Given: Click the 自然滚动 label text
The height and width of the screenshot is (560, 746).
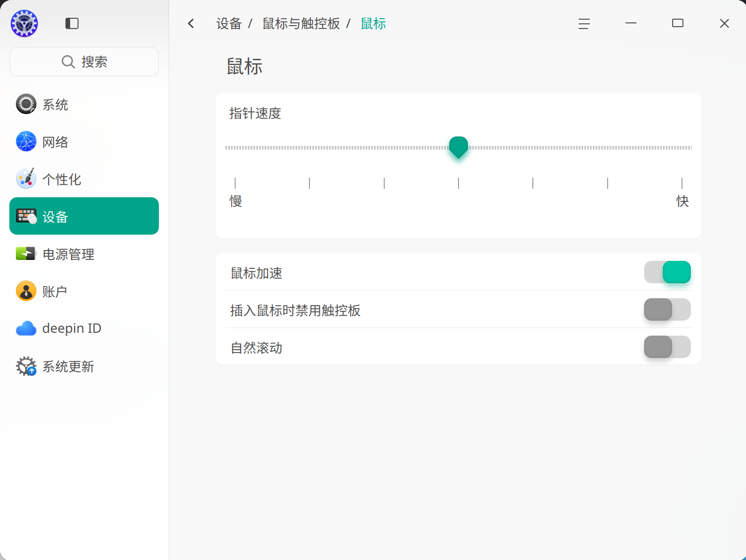Looking at the screenshot, I should (257, 348).
